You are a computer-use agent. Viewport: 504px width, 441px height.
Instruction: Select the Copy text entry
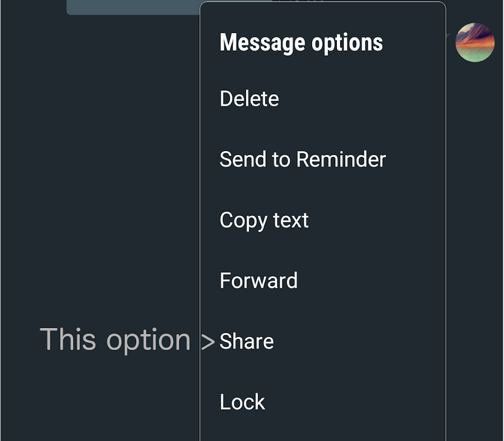(x=323, y=220)
